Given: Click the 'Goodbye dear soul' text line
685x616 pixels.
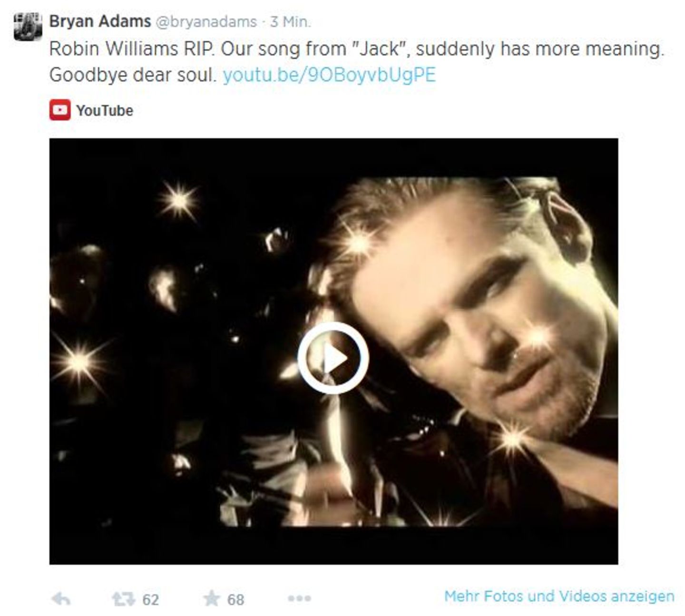Looking at the screenshot, I should click(134, 74).
